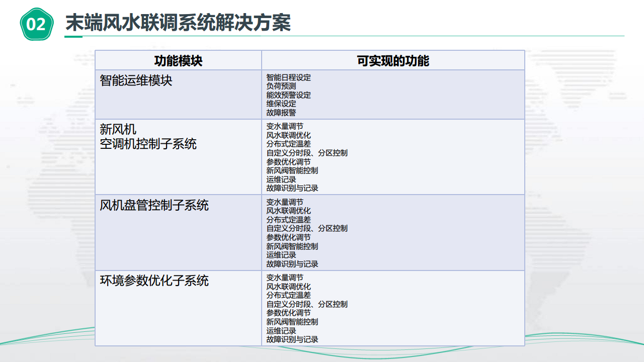Click 变水量调节 in the 环境参数优化子系统 row
Image resolution: width=644 pixels, height=362 pixels.
[285, 278]
